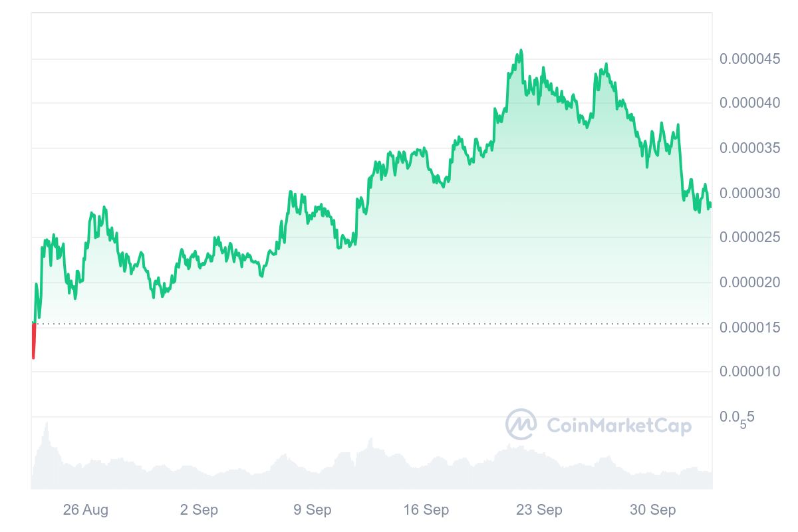Click the highest peak of the green price line
The image size is (798, 532).
[x=521, y=51]
